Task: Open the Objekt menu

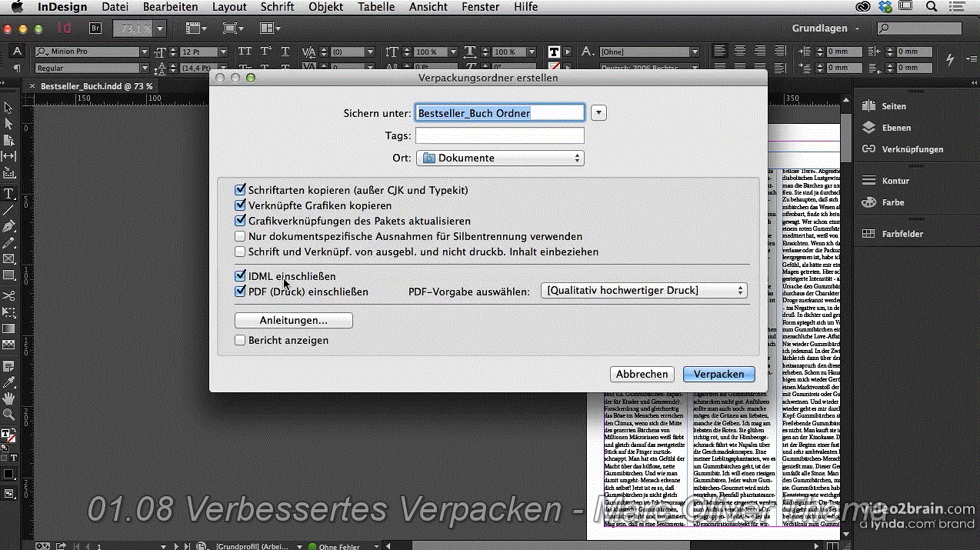Action: (x=326, y=7)
